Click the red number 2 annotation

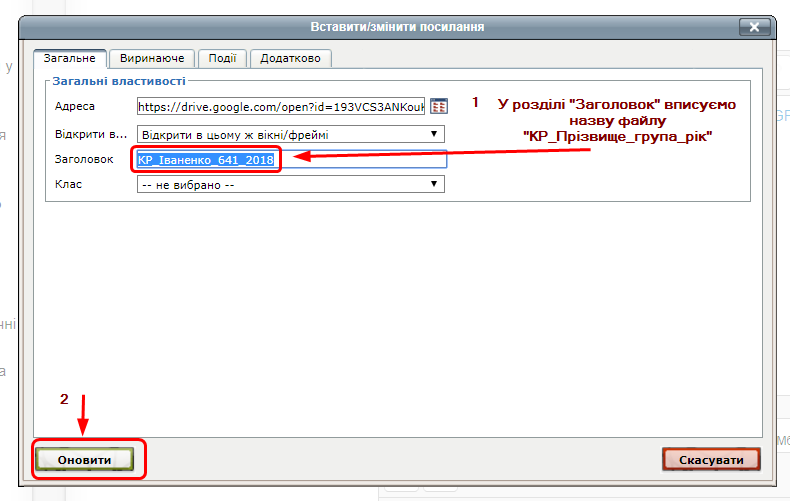65,399
